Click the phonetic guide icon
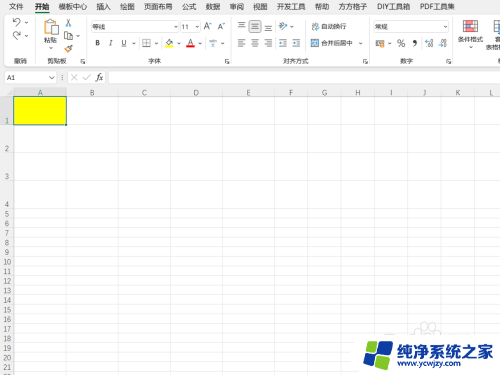 213,43
